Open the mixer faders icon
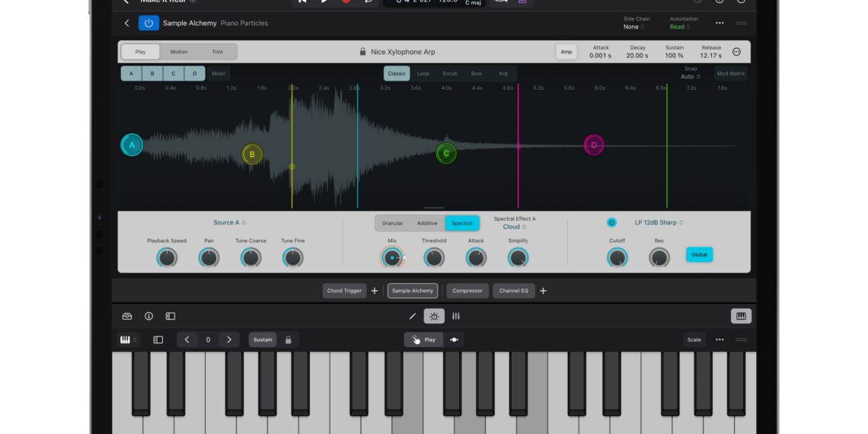Viewport: 868px width, 434px height. [456, 316]
